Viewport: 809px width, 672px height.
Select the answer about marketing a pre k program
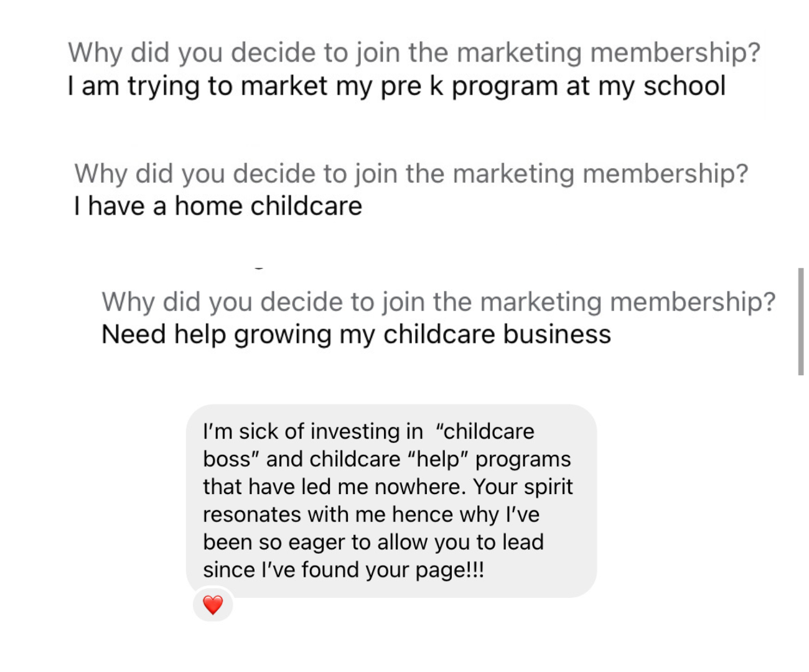[396, 86]
